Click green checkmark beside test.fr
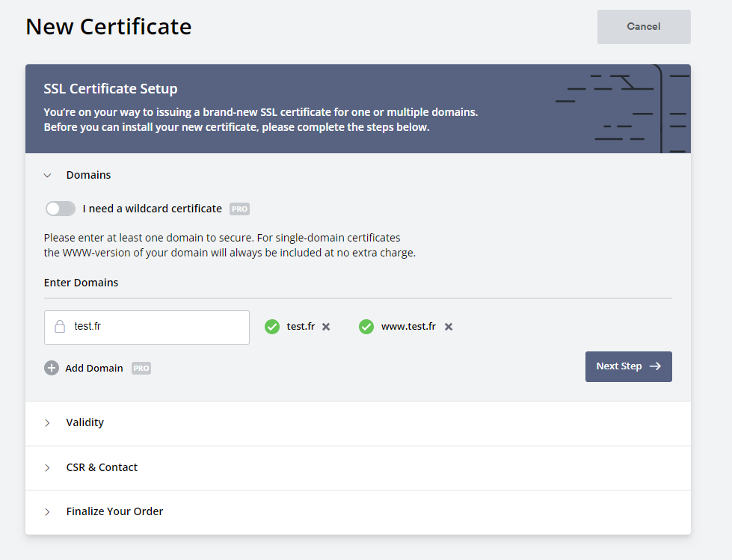This screenshot has height=560, width=732. pyautogui.click(x=272, y=327)
